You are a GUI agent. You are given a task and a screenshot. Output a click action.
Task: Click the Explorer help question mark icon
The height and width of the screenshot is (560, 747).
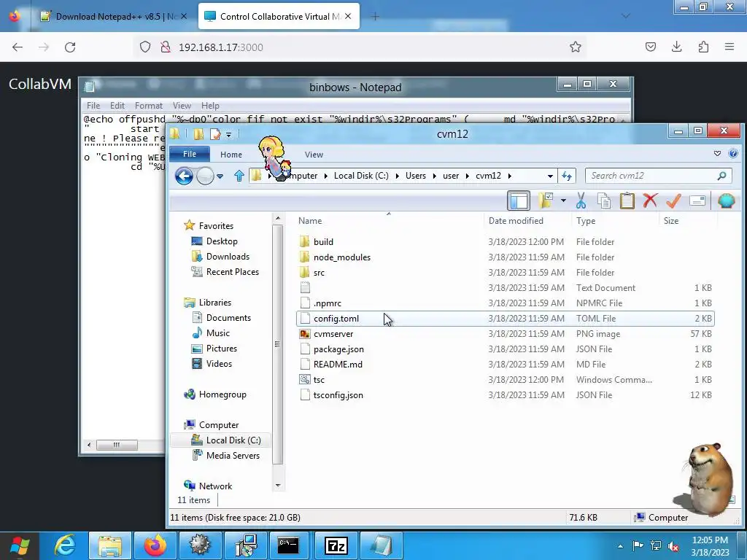(x=733, y=153)
